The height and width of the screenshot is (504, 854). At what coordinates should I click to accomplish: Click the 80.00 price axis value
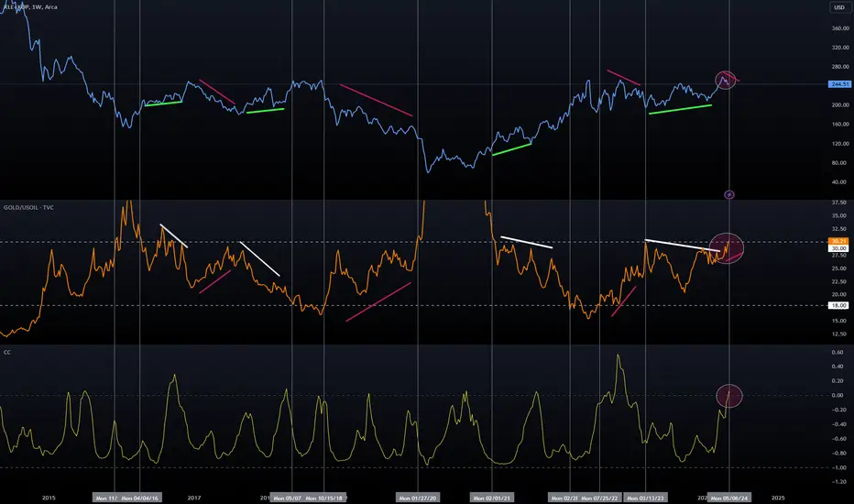[841, 163]
